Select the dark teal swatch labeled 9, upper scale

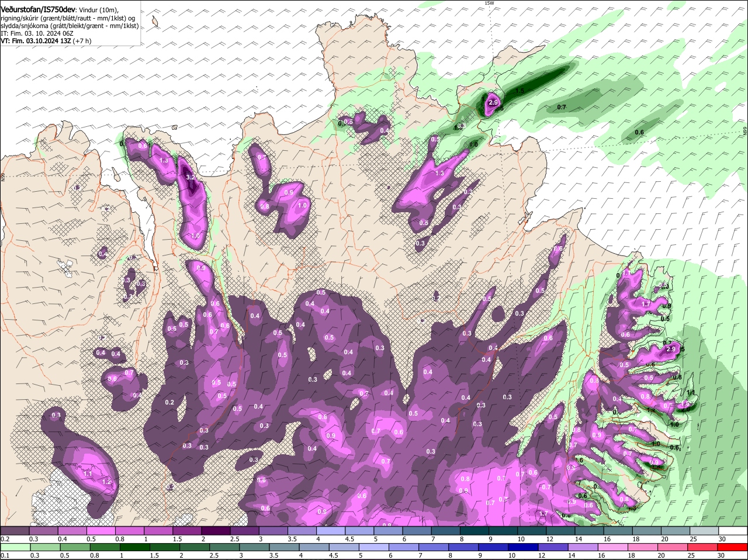click(x=504, y=530)
